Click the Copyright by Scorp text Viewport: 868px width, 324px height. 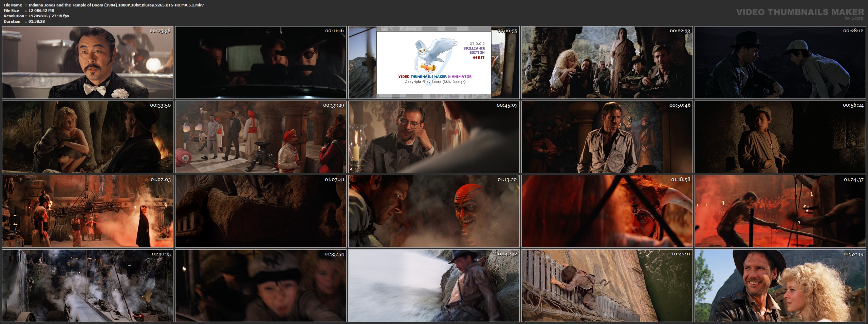[x=435, y=82]
